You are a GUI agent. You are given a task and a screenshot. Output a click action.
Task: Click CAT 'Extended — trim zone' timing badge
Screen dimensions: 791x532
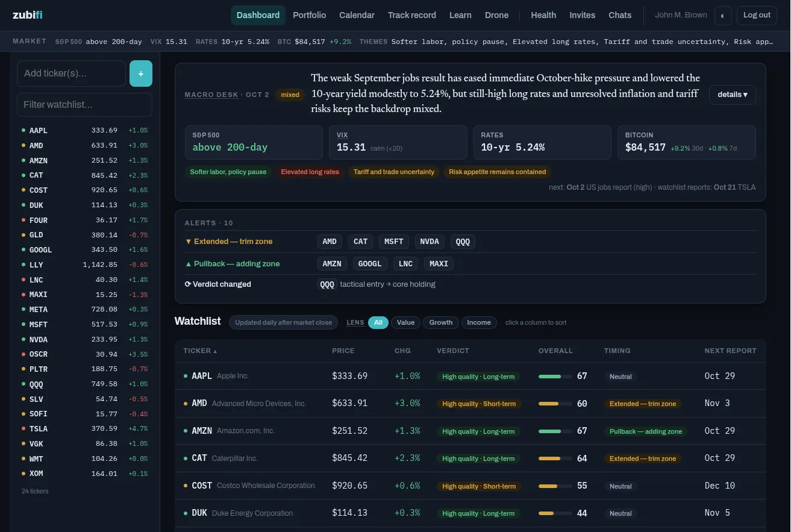(x=643, y=458)
